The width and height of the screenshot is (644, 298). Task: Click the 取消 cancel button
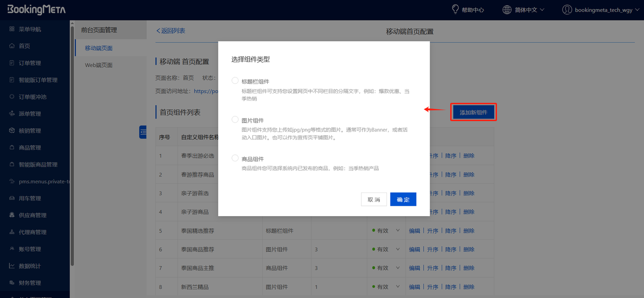point(374,199)
